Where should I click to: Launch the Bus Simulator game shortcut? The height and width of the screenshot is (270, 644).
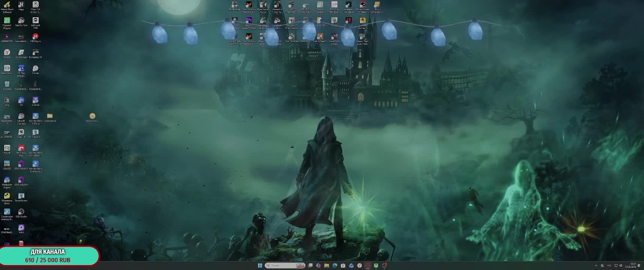[x=377, y=7]
